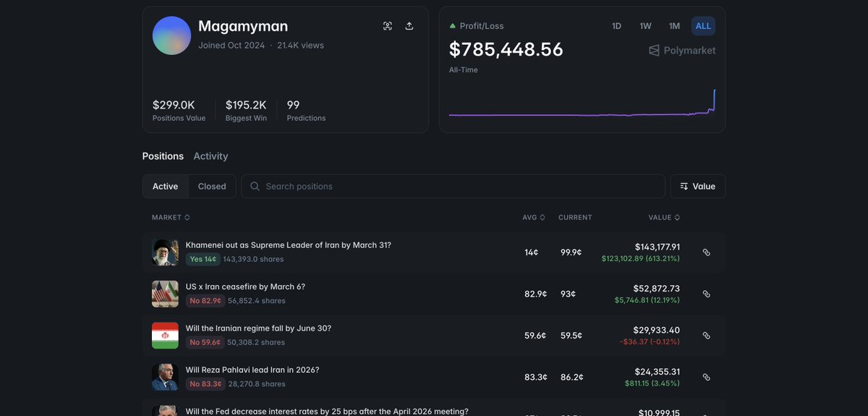Click link icon for US x Iran ceasefire row
The width and height of the screenshot is (868, 416).
pyautogui.click(x=707, y=294)
